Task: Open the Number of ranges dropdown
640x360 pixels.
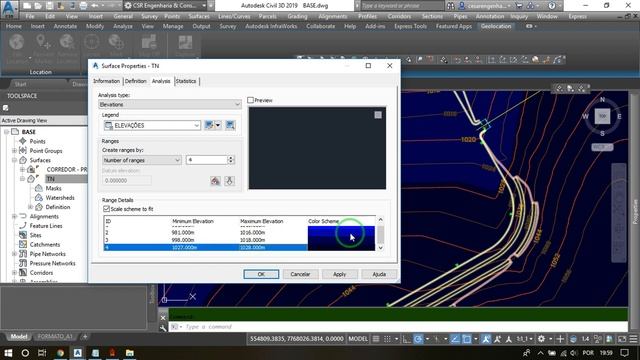Action: 142,160
